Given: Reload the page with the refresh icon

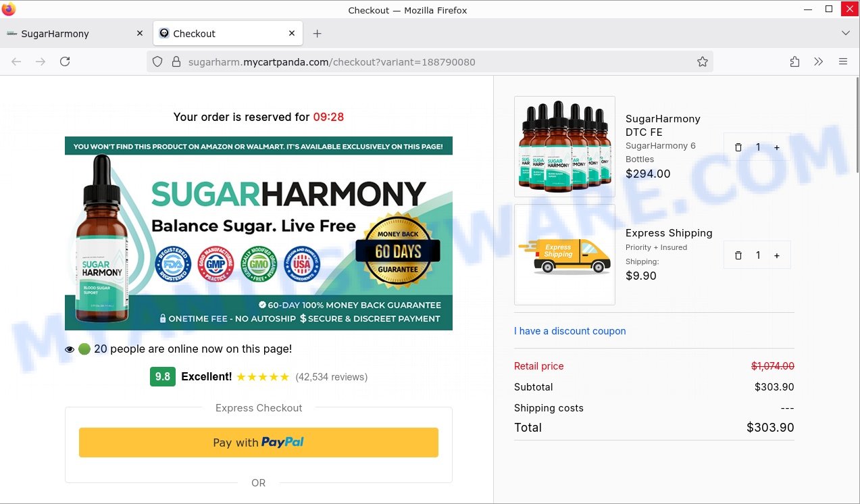Looking at the screenshot, I should 65,61.
